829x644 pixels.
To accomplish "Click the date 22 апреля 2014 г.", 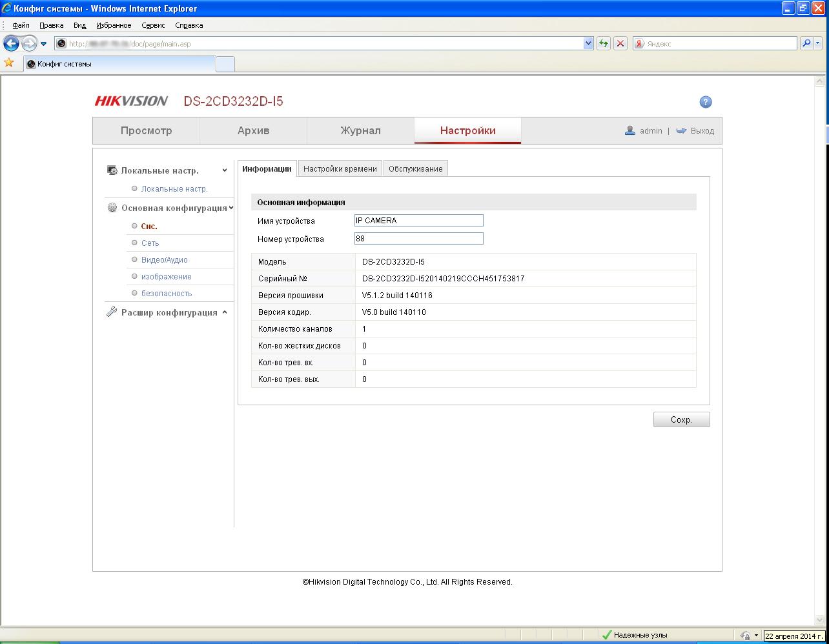I will pyautogui.click(x=794, y=636).
